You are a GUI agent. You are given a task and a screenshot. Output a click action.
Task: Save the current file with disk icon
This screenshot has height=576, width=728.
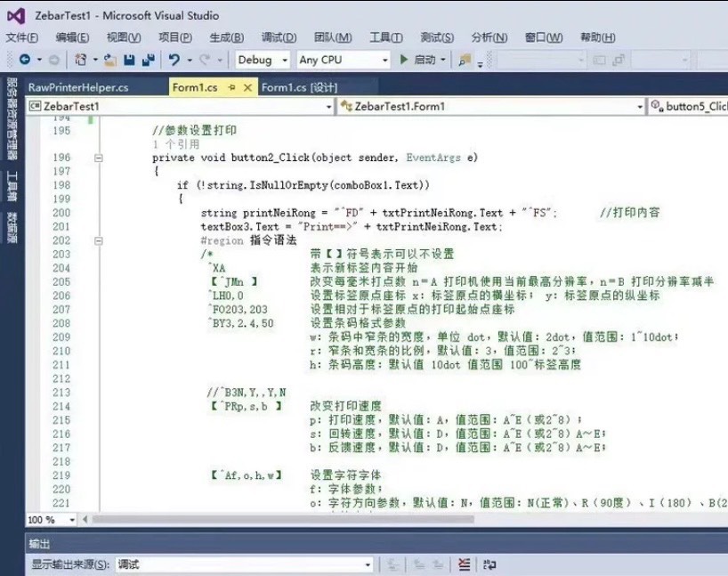130,60
